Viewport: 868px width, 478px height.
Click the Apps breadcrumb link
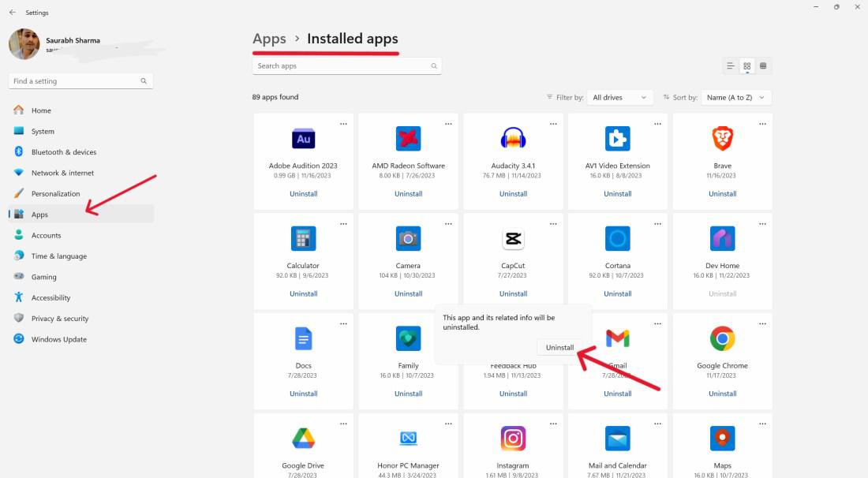[269, 39]
